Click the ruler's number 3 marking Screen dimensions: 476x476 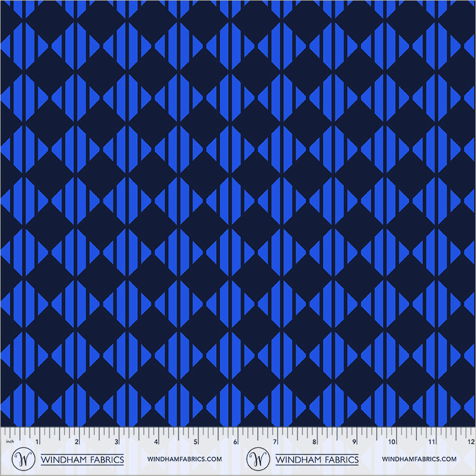tap(116, 442)
